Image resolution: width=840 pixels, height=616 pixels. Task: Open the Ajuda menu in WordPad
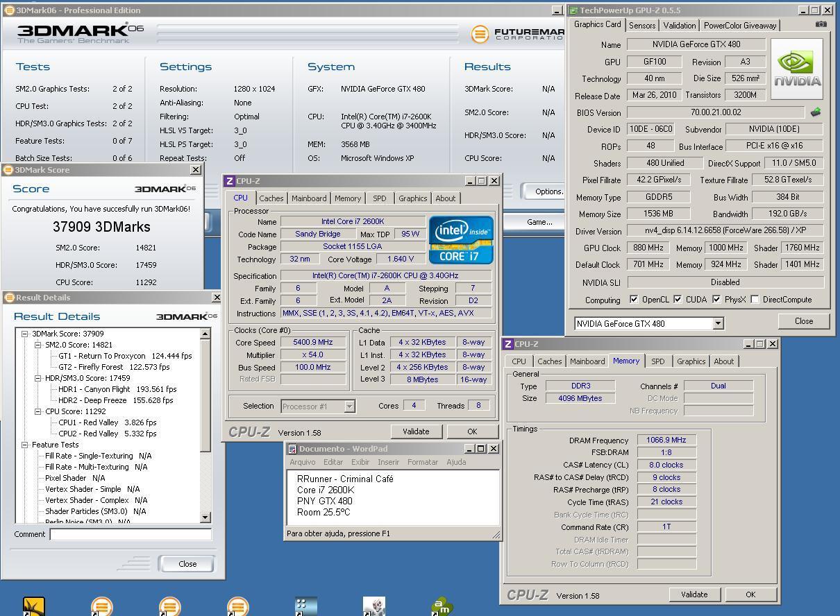(x=456, y=462)
